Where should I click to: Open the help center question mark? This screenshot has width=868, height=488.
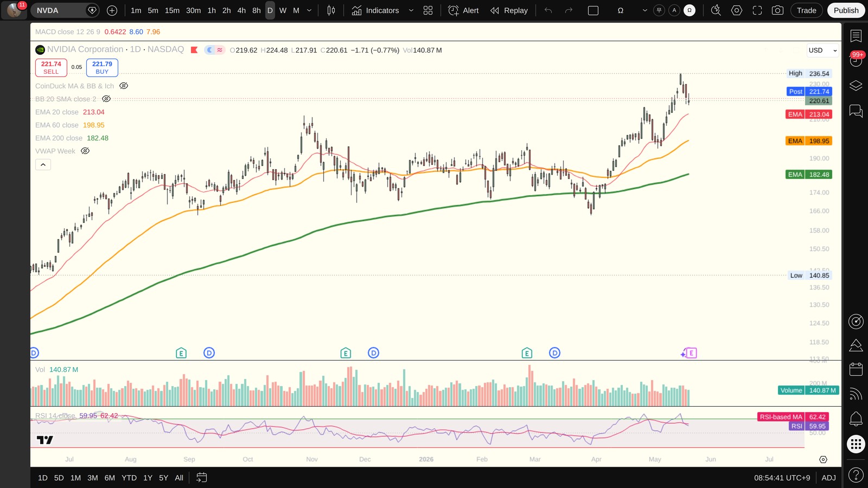coord(856,476)
